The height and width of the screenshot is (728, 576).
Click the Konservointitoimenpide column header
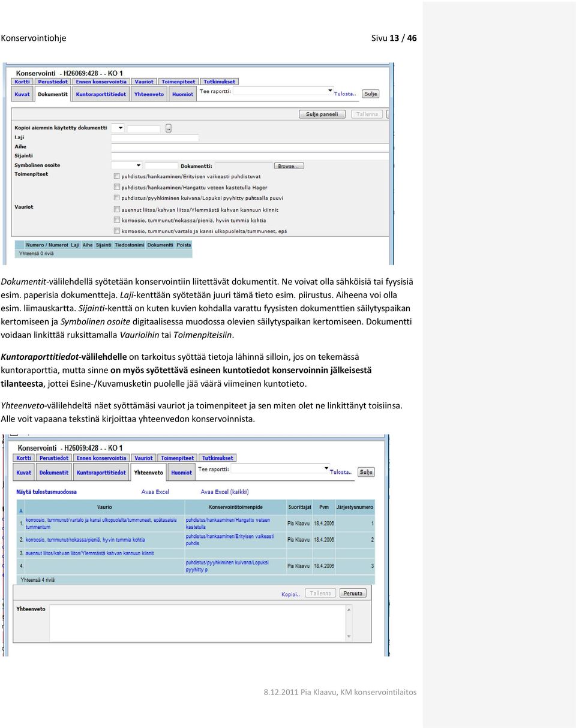235,507
